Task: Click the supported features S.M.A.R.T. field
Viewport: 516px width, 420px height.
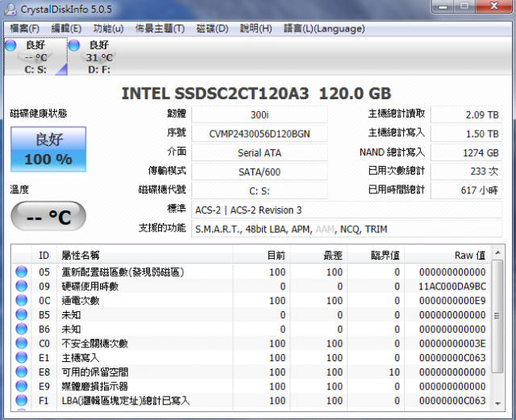Action: [347, 229]
